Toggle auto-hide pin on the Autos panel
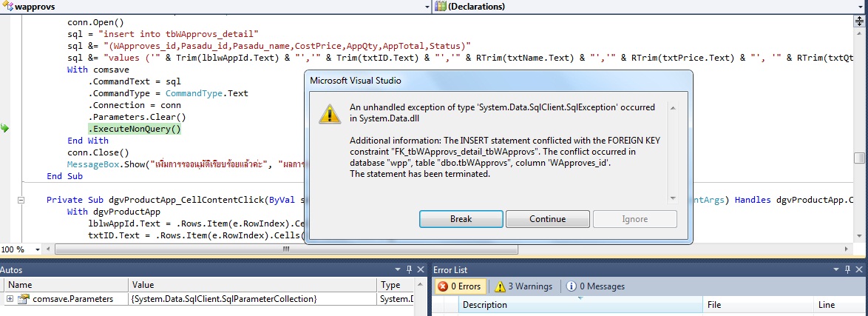 click(x=409, y=269)
